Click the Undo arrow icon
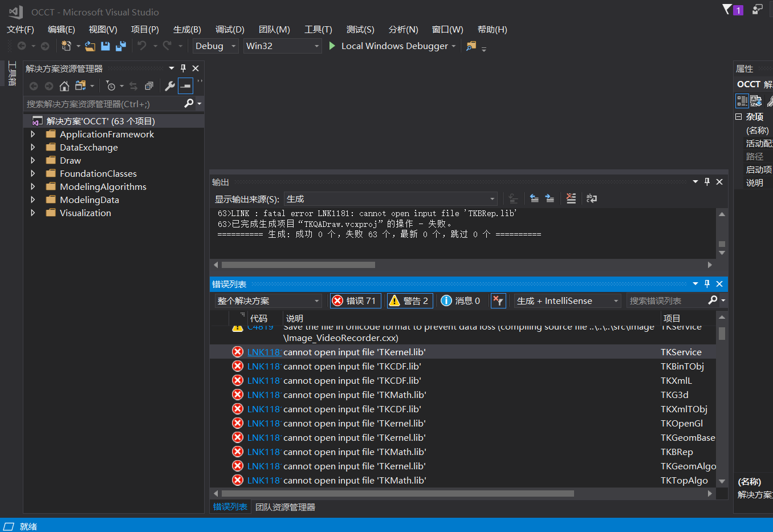Image resolution: width=773 pixels, height=532 pixels. 142,46
